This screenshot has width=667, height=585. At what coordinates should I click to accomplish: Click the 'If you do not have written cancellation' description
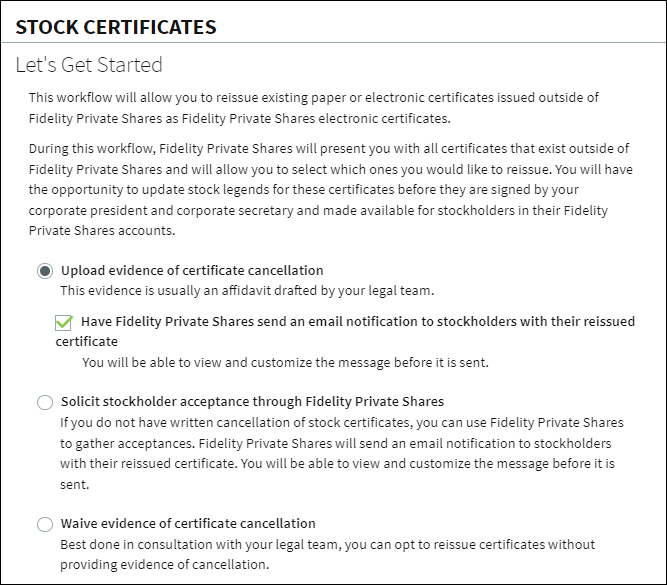pyautogui.click(x=342, y=454)
